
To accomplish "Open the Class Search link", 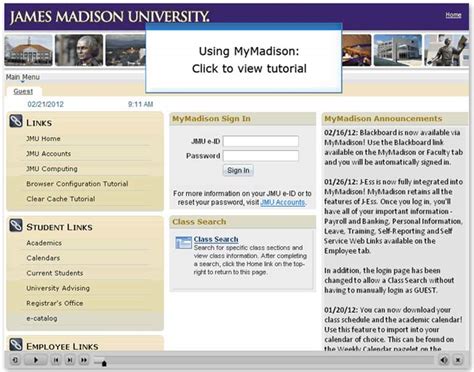I will coord(216,239).
